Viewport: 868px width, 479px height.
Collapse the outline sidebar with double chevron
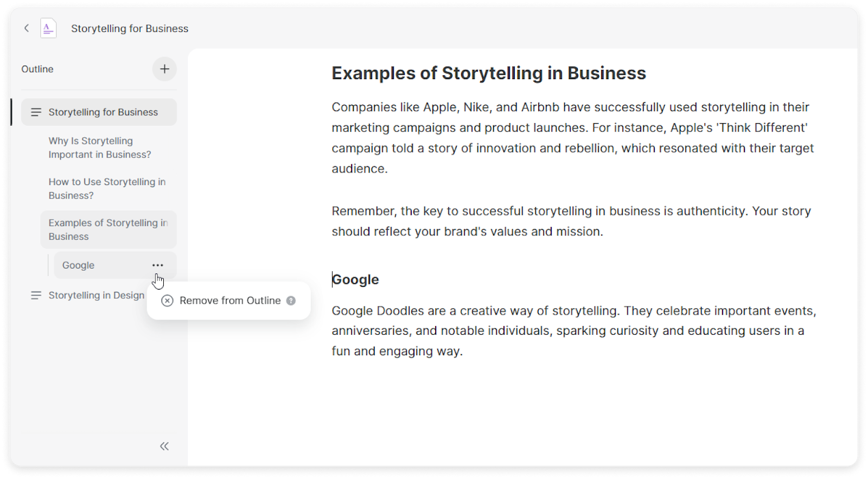(164, 446)
